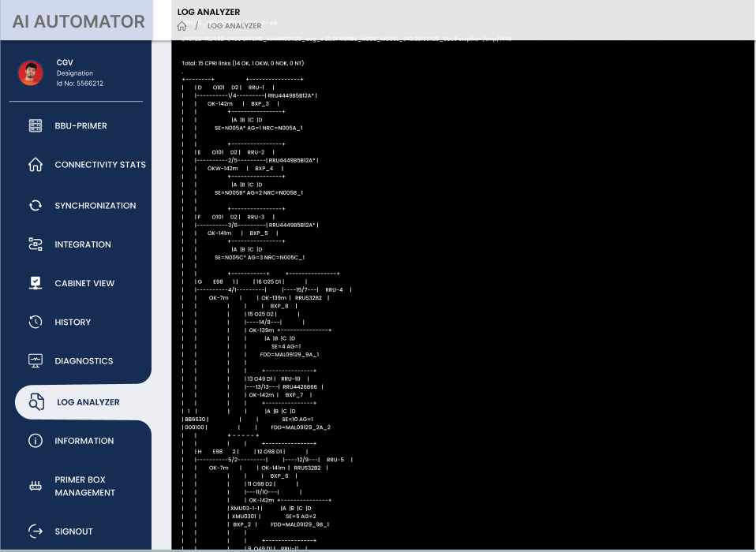756x552 pixels.
Task: Open the BBU-PRIMER menu item
Action: point(80,126)
